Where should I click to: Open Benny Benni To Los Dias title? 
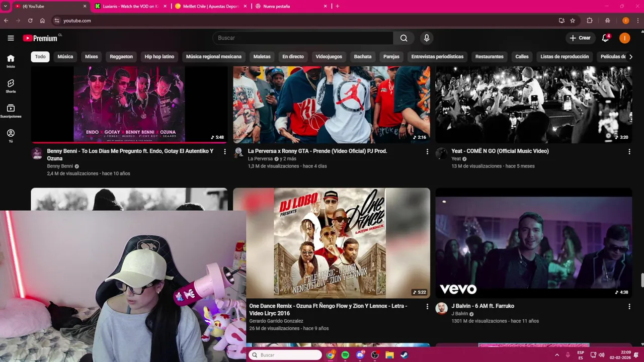(130, 155)
